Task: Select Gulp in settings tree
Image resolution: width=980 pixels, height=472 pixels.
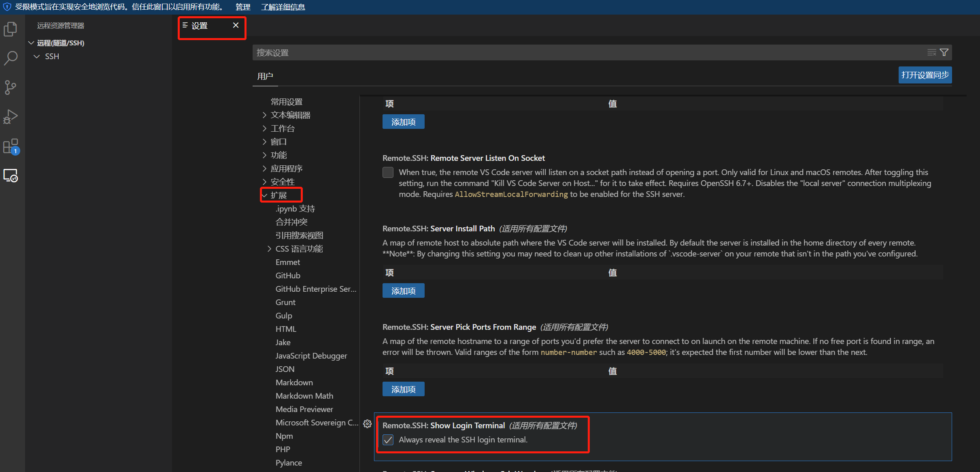Action: 284,316
